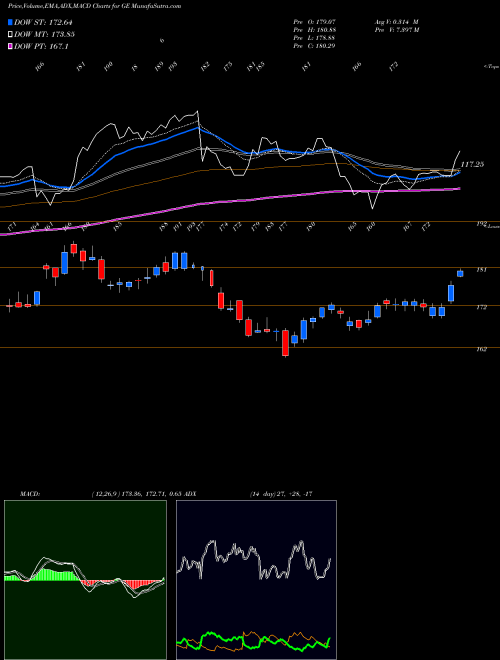Image resolution: width=500 pixels, height=660 pixels.
Task: Click the chart title mentioning MunafaSutra.com
Action: coord(95,6)
